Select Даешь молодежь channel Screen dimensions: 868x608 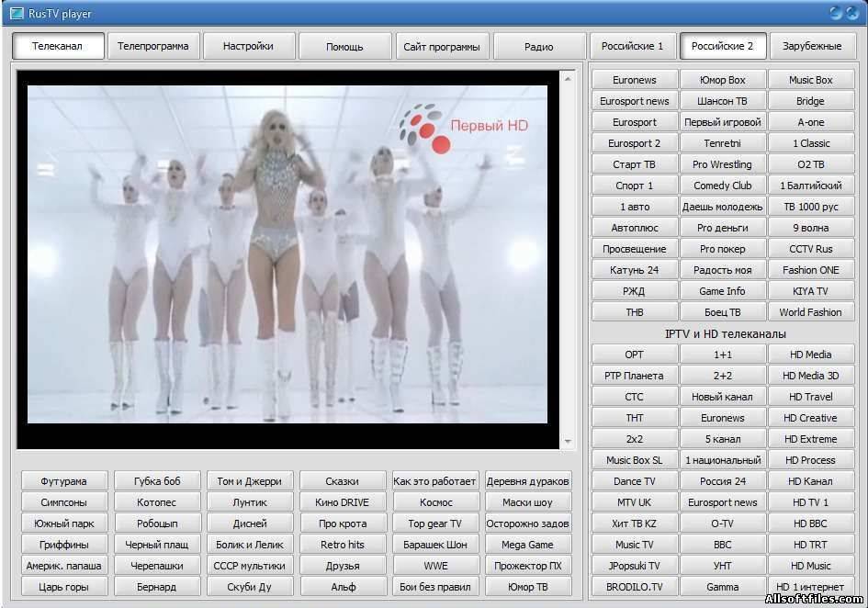[x=722, y=207]
